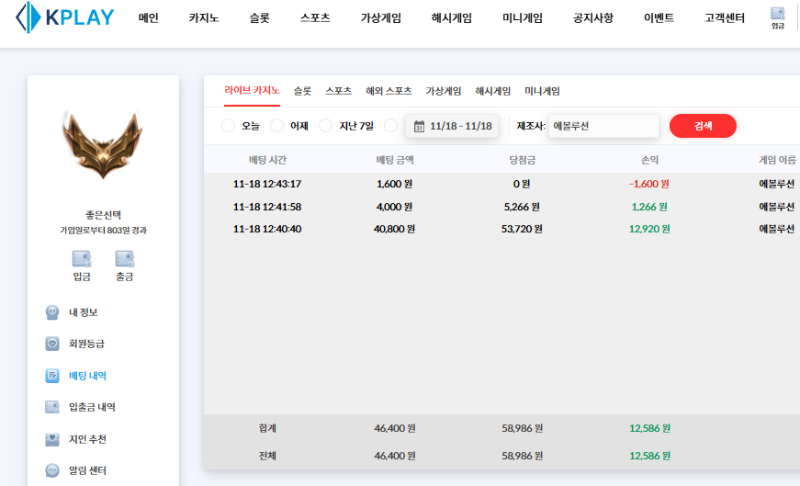The width and height of the screenshot is (800, 486).
Task: Select the custom date range radio button
Action: (x=391, y=125)
